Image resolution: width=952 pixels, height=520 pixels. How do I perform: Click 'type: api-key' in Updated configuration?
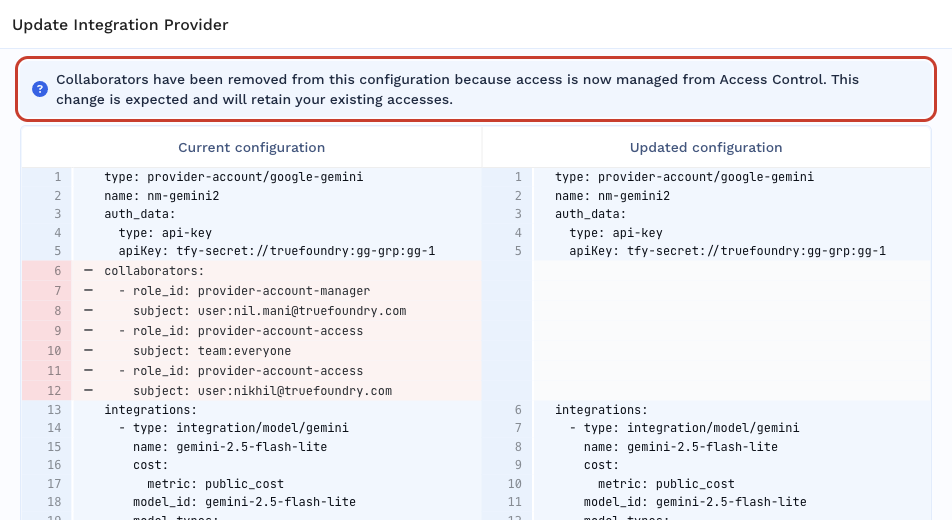(x=616, y=233)
